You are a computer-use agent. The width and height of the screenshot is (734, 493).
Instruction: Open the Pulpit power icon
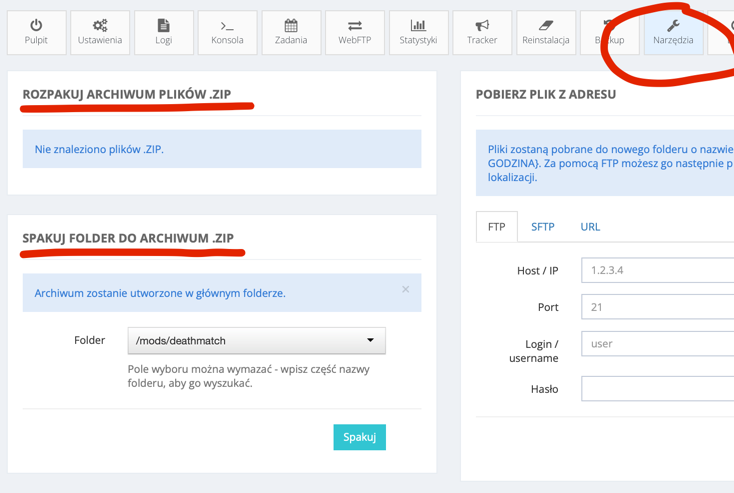pyautogui.click(x=36, y=26)
